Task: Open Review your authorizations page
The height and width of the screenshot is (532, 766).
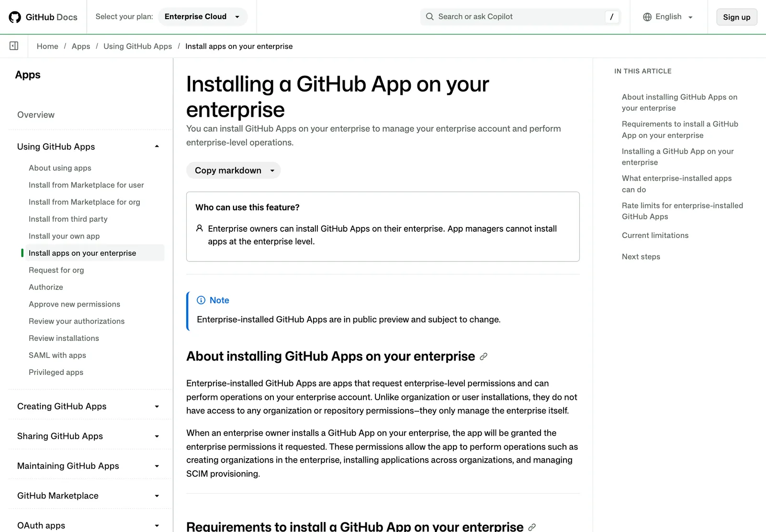Action: 77,321
